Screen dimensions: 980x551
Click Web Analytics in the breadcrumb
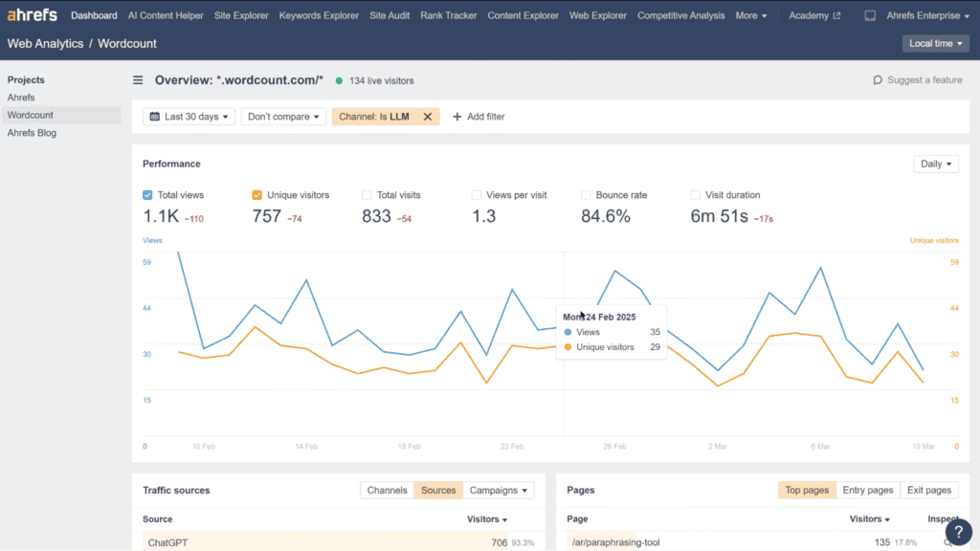click(x=45, y=44)
